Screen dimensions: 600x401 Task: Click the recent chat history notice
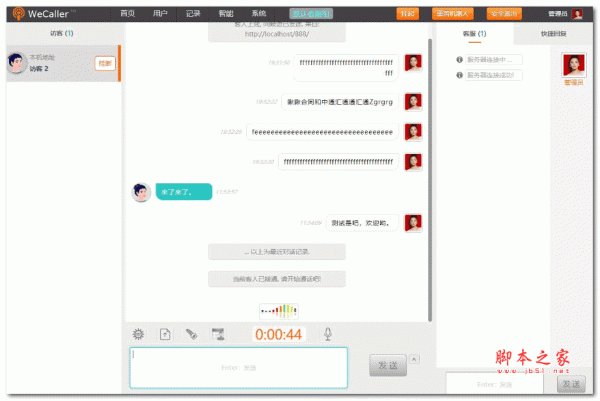[x=277, y=252]
